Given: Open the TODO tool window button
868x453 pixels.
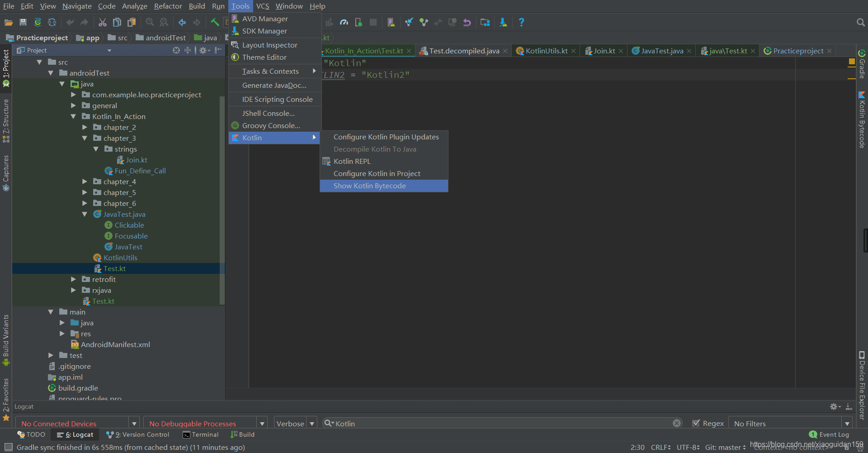Looking at the screenshot, I should pos(31,434).
